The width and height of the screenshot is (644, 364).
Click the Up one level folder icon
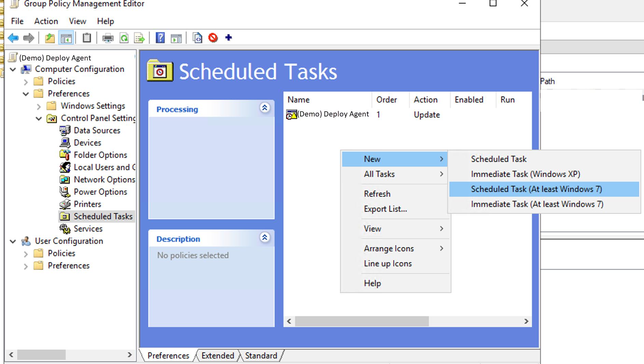[50, 38]
